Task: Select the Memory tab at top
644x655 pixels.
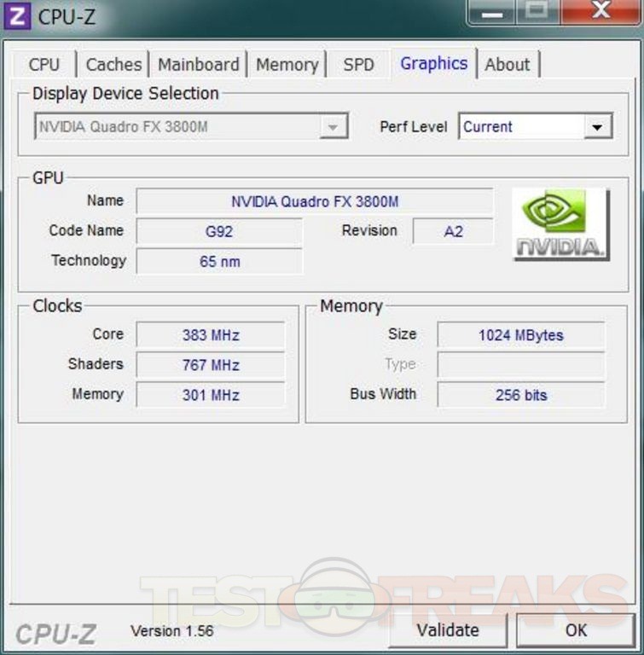Action: click(287, 65)
